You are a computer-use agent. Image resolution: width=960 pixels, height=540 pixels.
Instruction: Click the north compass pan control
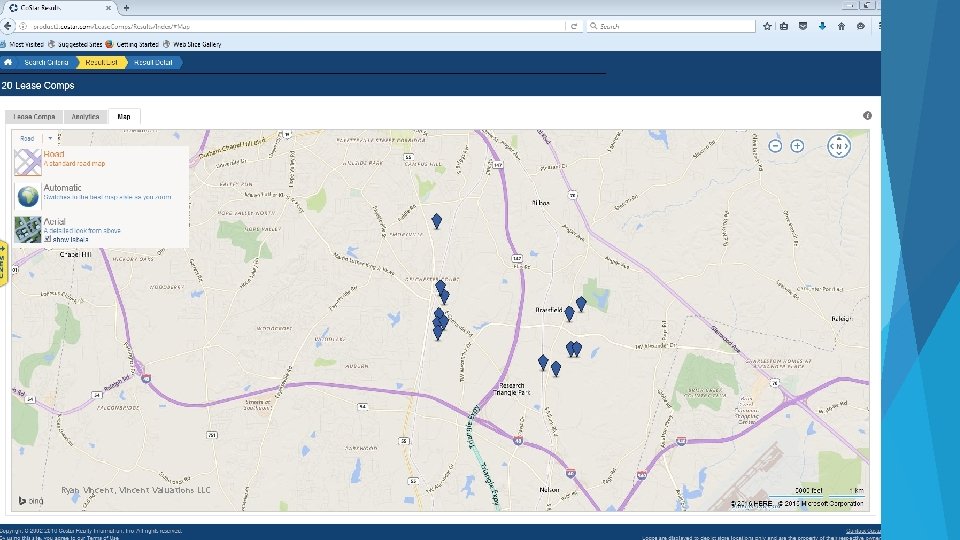[839, 146]
